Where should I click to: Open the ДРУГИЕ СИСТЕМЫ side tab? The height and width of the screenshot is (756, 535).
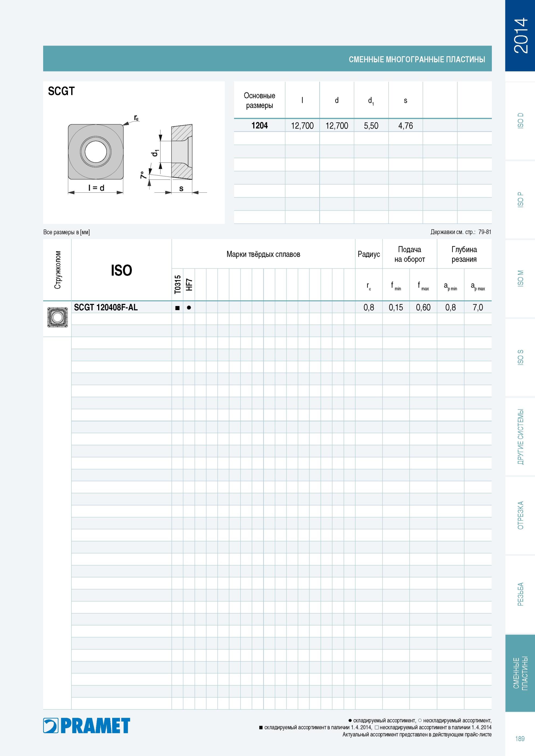[x=520, y=437]
